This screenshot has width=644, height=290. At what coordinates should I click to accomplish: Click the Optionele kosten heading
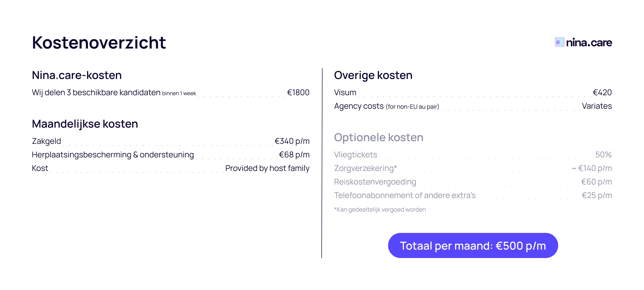coord(378,137)
